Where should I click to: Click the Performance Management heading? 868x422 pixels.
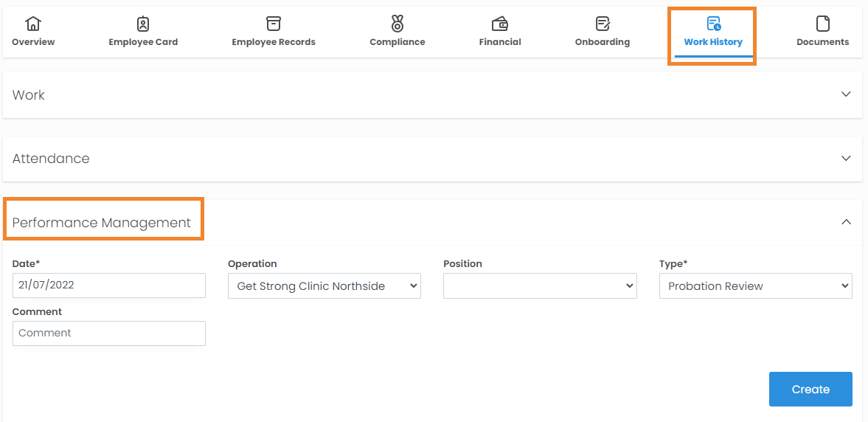102,223
